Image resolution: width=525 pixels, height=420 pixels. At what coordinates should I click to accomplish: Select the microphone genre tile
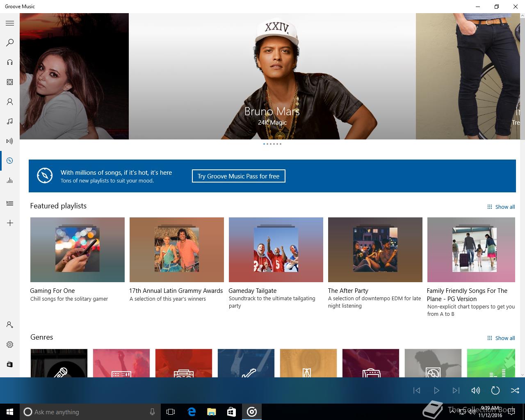pyautogui.click(x=59, y=363)
